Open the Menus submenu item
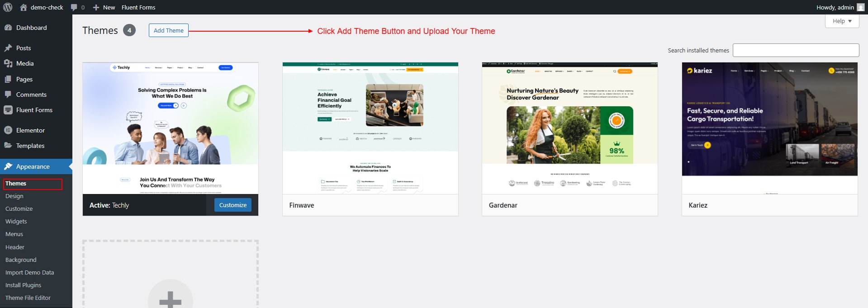868x308 pixels. pos(14,234)
